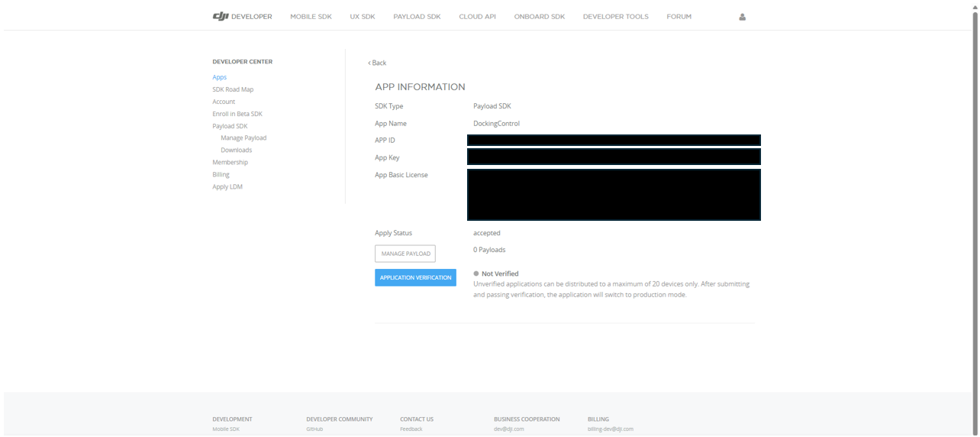Screen dimensions: 980x437
Task: Open Developer Tools from navigation bar
Action: pos(615,17)
